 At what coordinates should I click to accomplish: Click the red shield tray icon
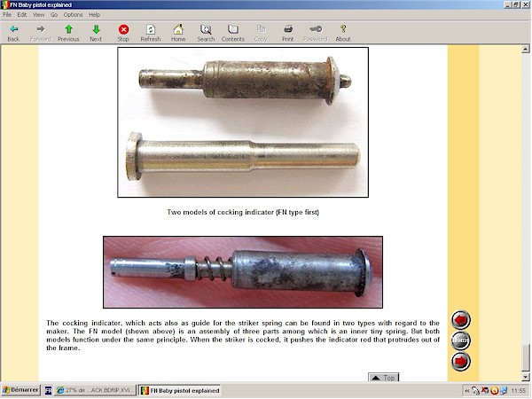point(485,391)
